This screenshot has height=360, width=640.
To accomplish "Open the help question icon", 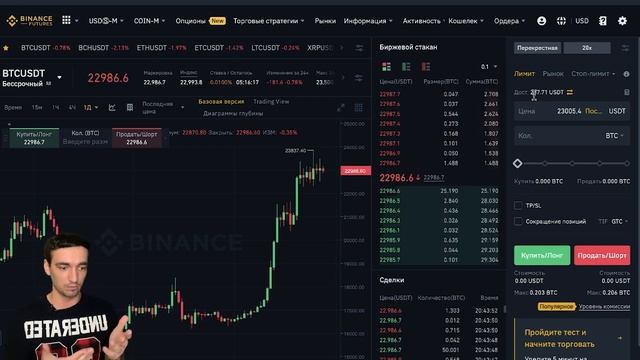I will click(x=602, y=21).
